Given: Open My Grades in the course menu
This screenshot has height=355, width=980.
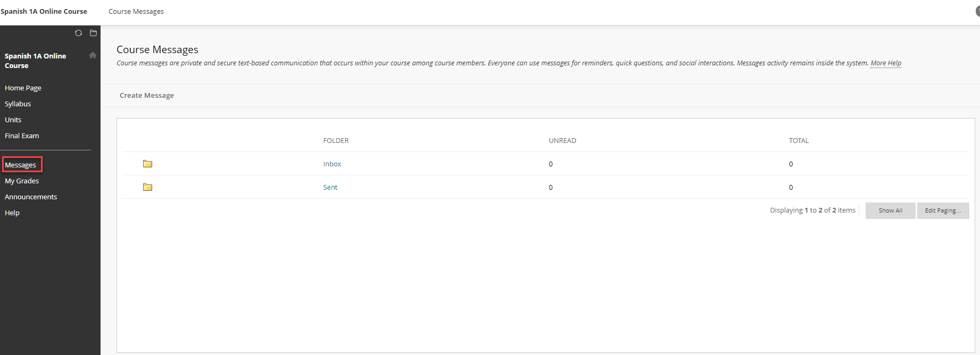Looking at the screenshot, I should 22,181.
